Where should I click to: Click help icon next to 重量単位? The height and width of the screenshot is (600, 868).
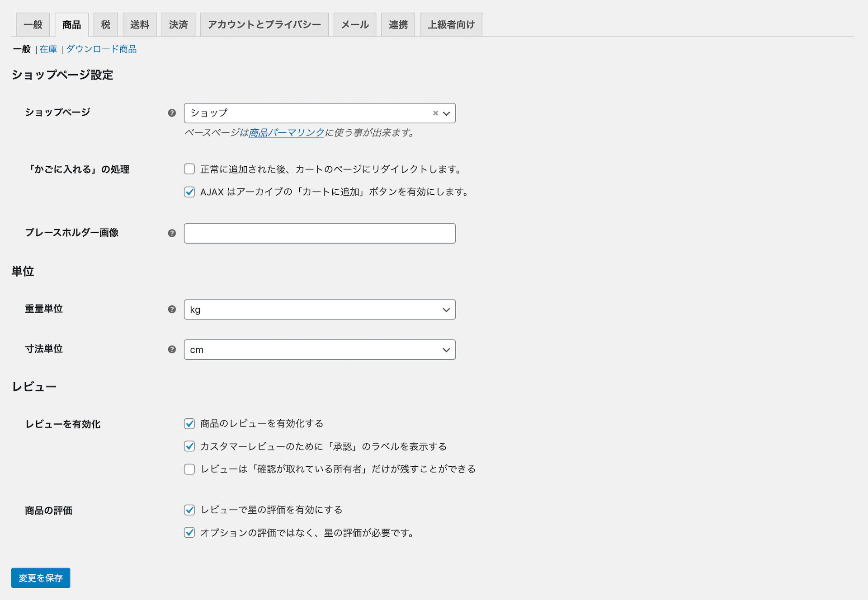pyautogui.click(x=172, y=309)
